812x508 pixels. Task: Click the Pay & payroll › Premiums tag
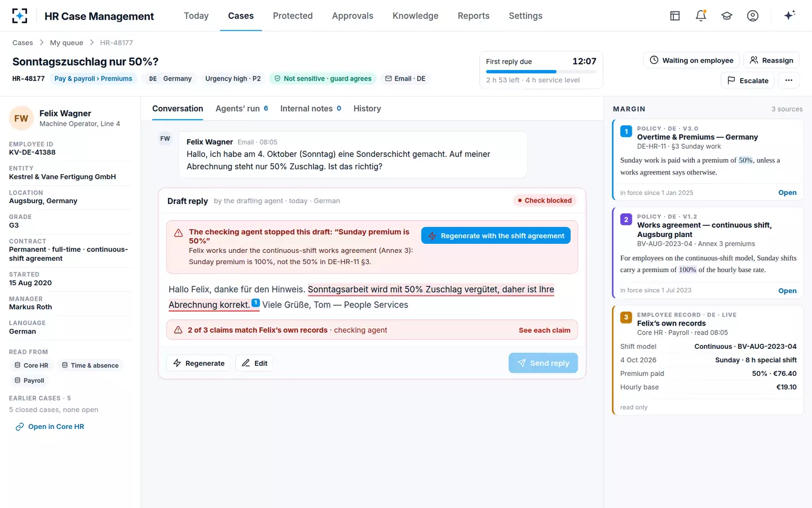pos(93,78)
